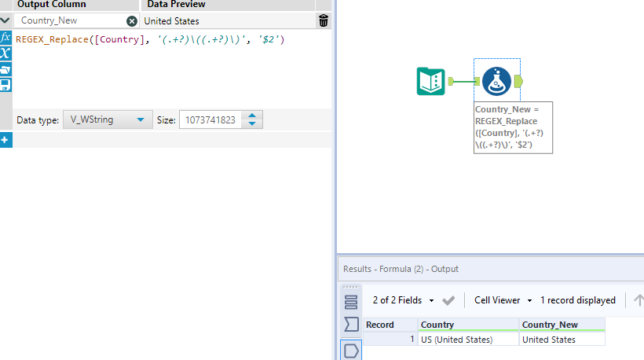
Task: Open the Data type V_WString dropdown
Action: coord(108,119)
